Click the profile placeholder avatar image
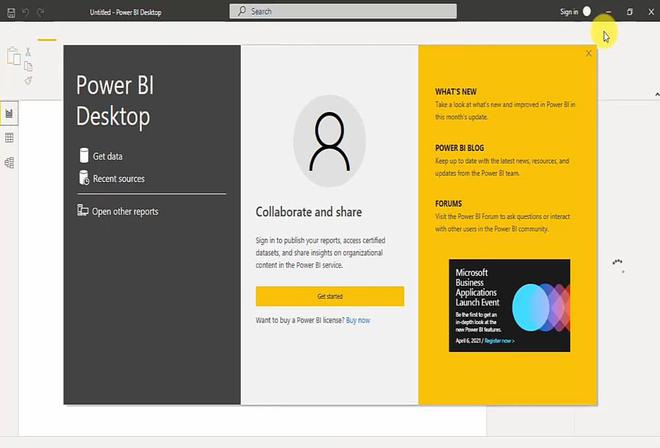 coord(330,141)
